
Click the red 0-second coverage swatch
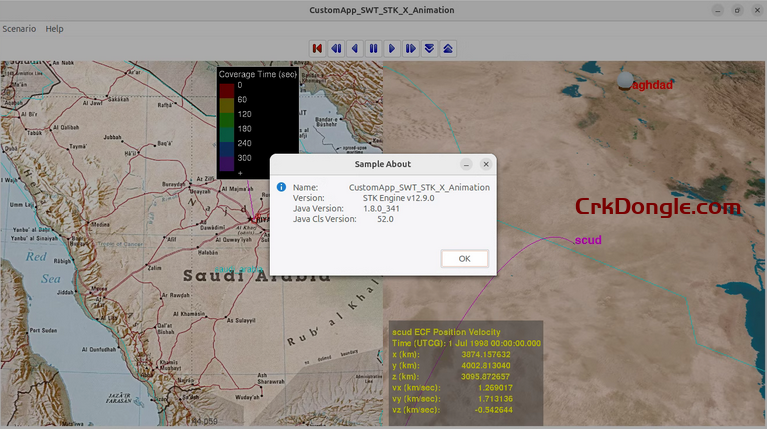(x=227, y=90)
